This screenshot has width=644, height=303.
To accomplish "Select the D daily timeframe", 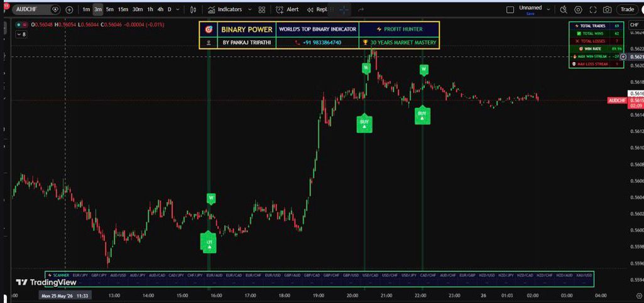I will [169, 9].
